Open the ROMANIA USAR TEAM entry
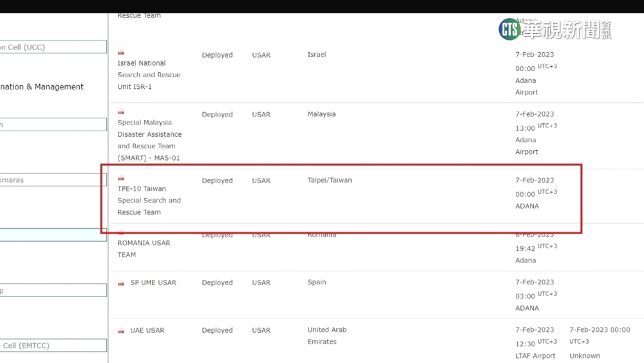644x363 pixels. (x=144, y=249)
